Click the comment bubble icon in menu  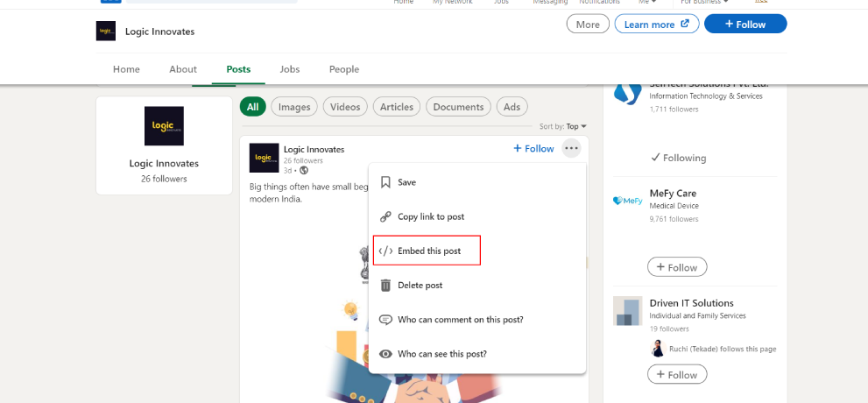(386, 320)
